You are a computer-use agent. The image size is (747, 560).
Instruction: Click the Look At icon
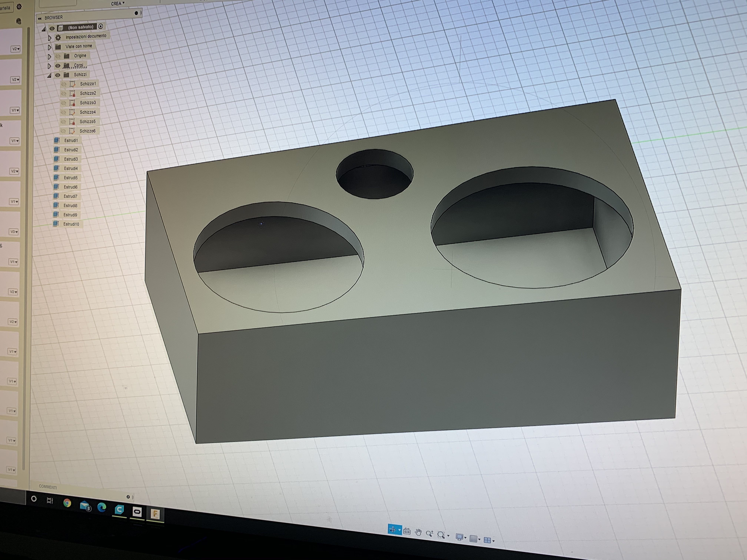407,531
